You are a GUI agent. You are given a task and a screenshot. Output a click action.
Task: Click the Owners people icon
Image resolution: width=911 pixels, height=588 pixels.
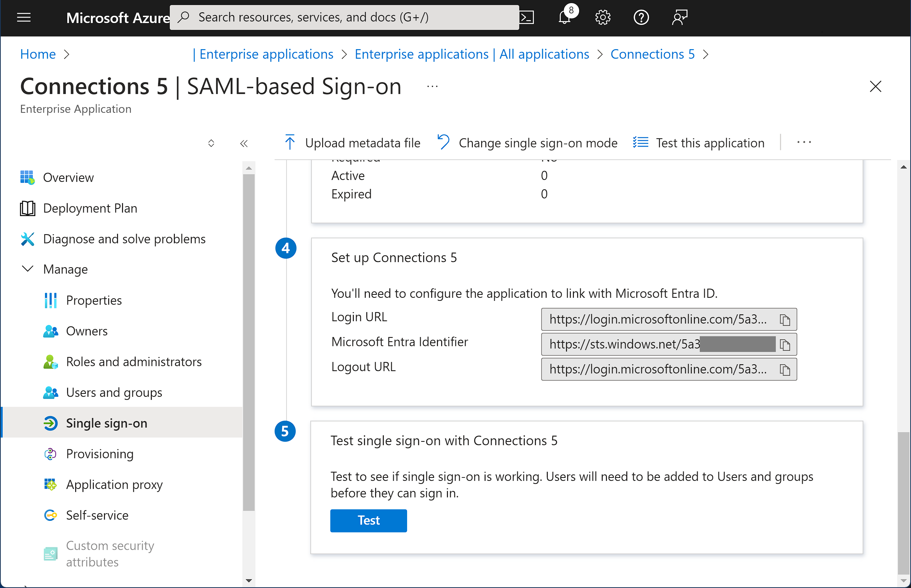point(51,331)
